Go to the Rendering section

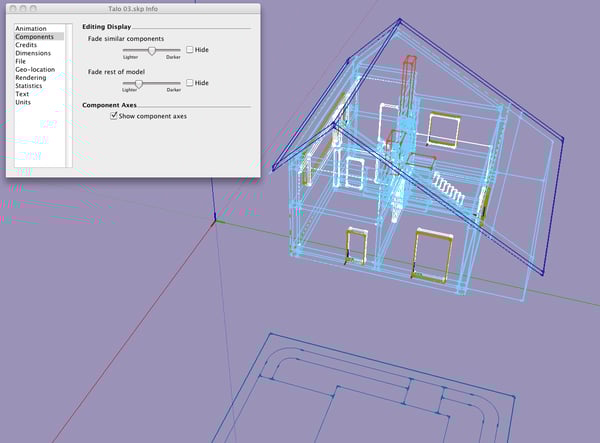(x=31, y=78)
